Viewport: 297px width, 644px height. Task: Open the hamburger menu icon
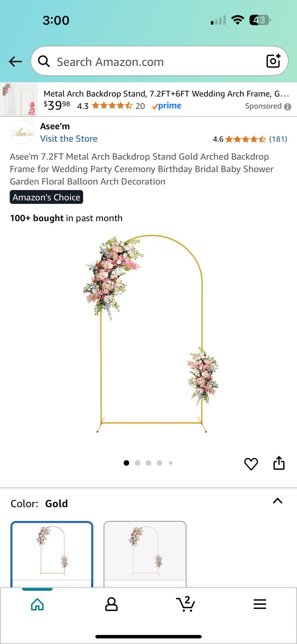(260, 604)
